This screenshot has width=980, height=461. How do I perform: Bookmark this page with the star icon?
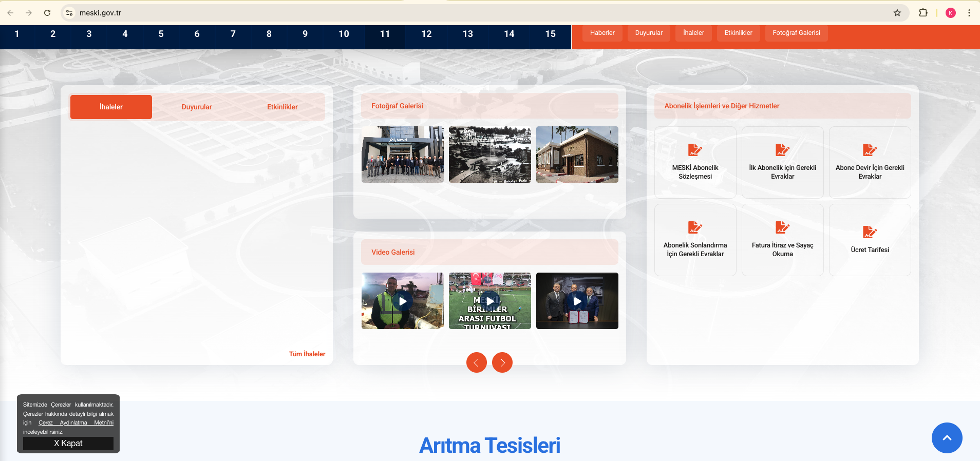click(897, 13)
